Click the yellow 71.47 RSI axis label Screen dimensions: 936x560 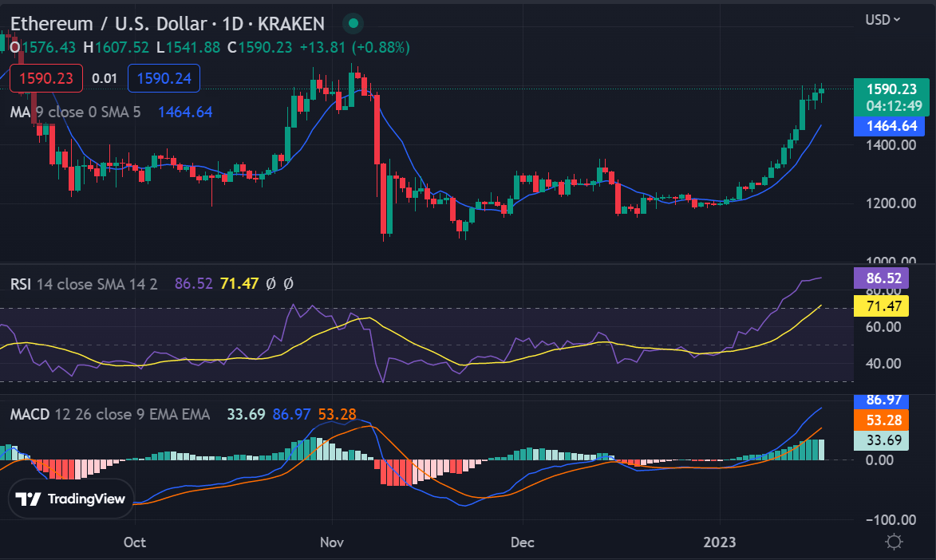click(x=881, y=306)
